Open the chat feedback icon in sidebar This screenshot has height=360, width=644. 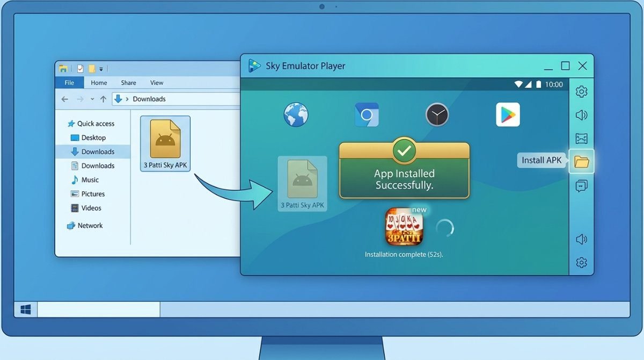581,186
